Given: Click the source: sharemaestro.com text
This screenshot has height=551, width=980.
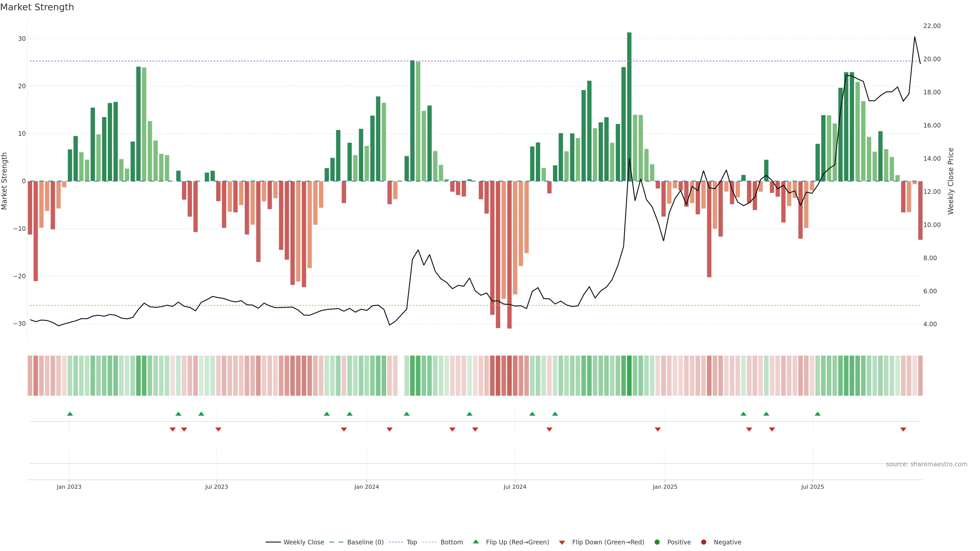Looking at the screenshot, I should click(x=926, y=464).
